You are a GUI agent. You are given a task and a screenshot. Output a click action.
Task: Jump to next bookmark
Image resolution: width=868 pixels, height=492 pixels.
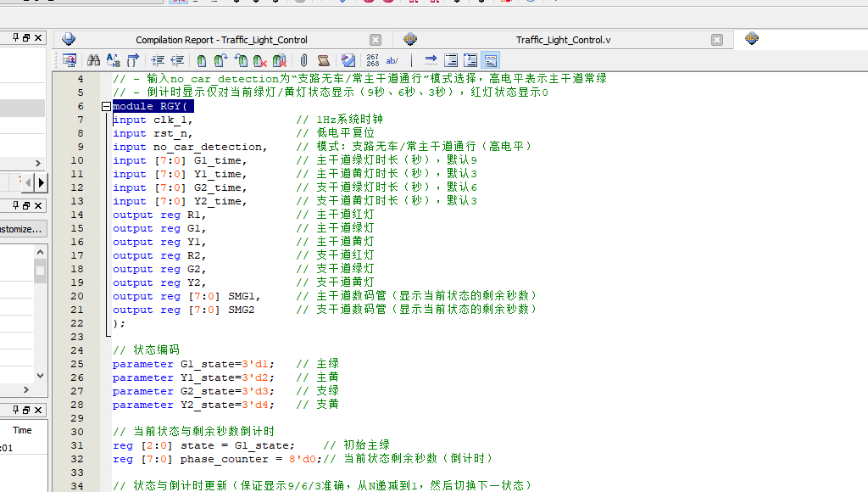221,60
